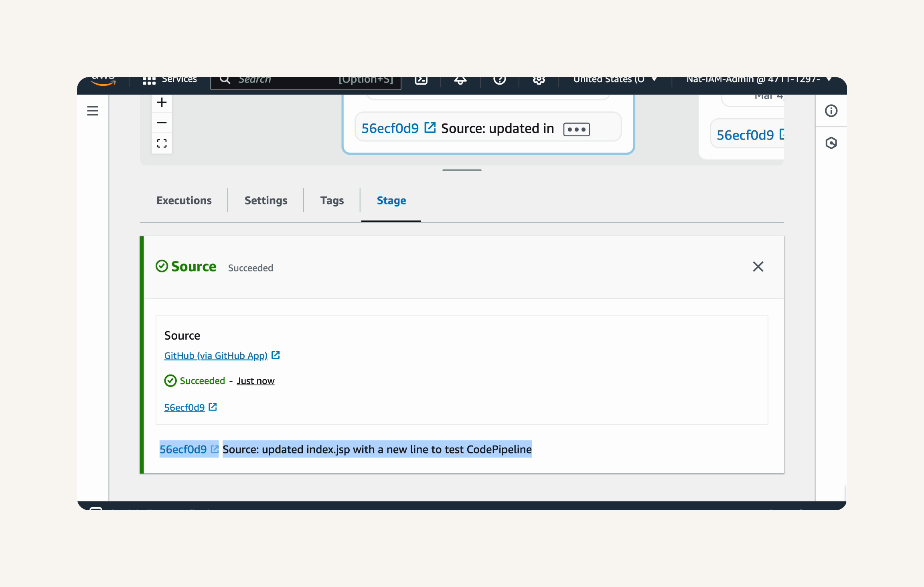Image resolution: width=924 pixels, height=587 pixels.
Task: Click the green Succeeded action status
Action: pos(202,381)
